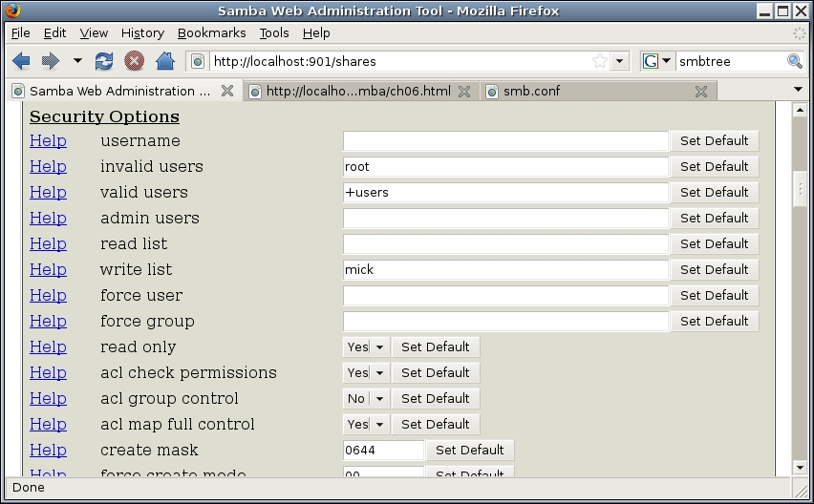Viewport: 814px width, 504px height.
Task: Open the Bookmarks menu
Action: 211,32
